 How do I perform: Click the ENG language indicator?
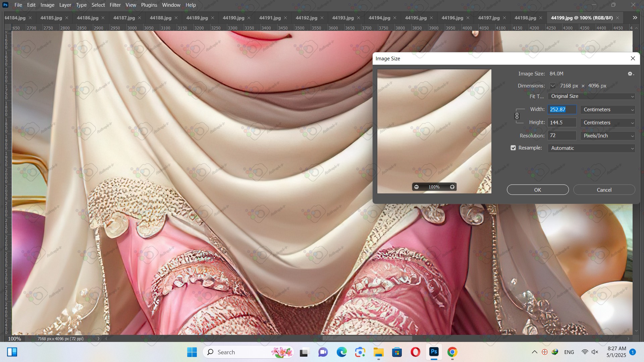(x=569, y=352)
